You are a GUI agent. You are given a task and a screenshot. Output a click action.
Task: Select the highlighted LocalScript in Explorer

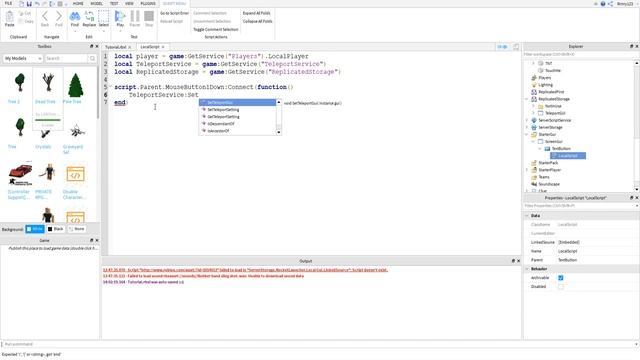tap(568, 156)
